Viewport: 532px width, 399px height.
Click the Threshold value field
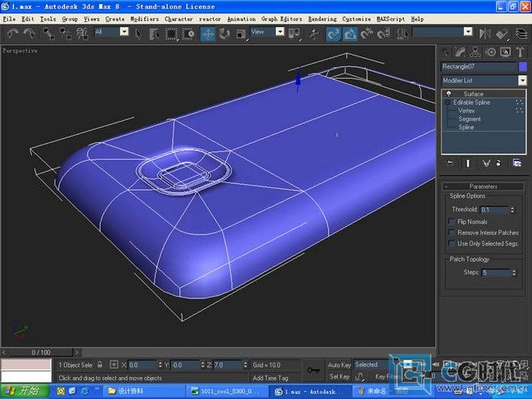tap(494, 210)
